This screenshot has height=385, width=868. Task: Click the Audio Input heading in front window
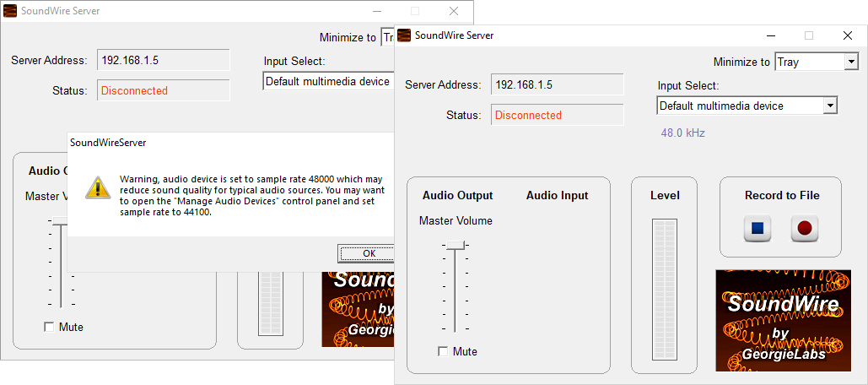coord(557,196)
